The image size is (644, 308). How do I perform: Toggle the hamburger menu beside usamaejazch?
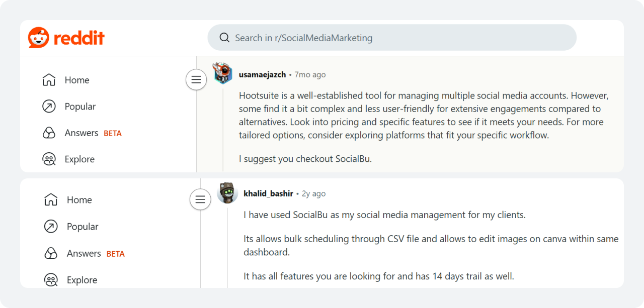(196, 80)
